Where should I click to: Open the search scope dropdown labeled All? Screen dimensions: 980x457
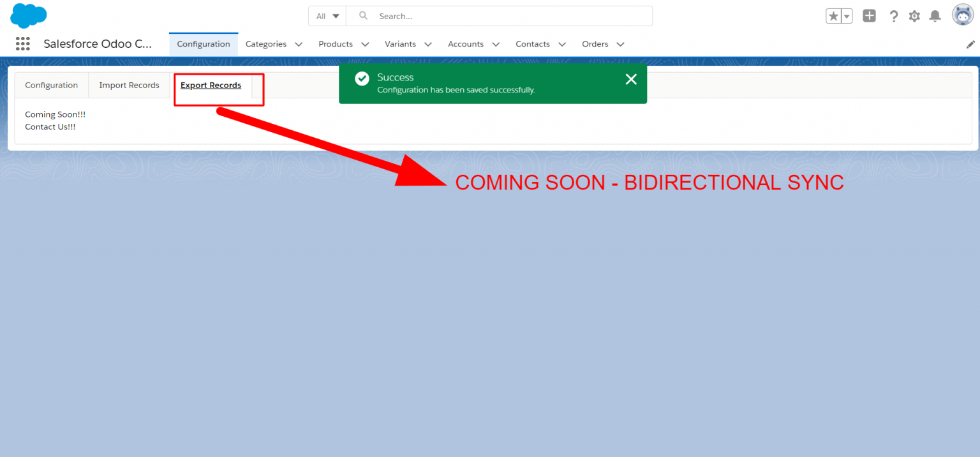[327, 15]
